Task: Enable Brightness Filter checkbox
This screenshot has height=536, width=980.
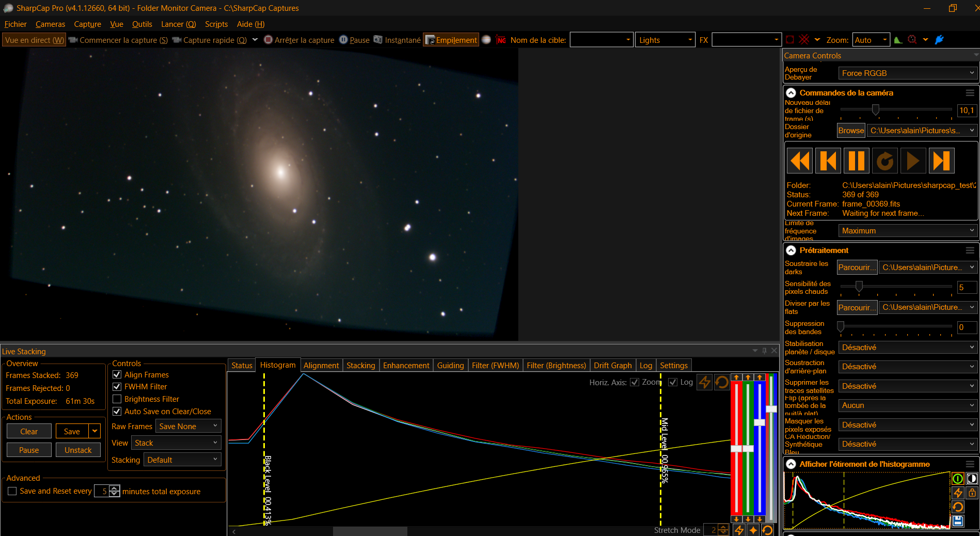Action: pyautogui.click(x=117, y=399)
